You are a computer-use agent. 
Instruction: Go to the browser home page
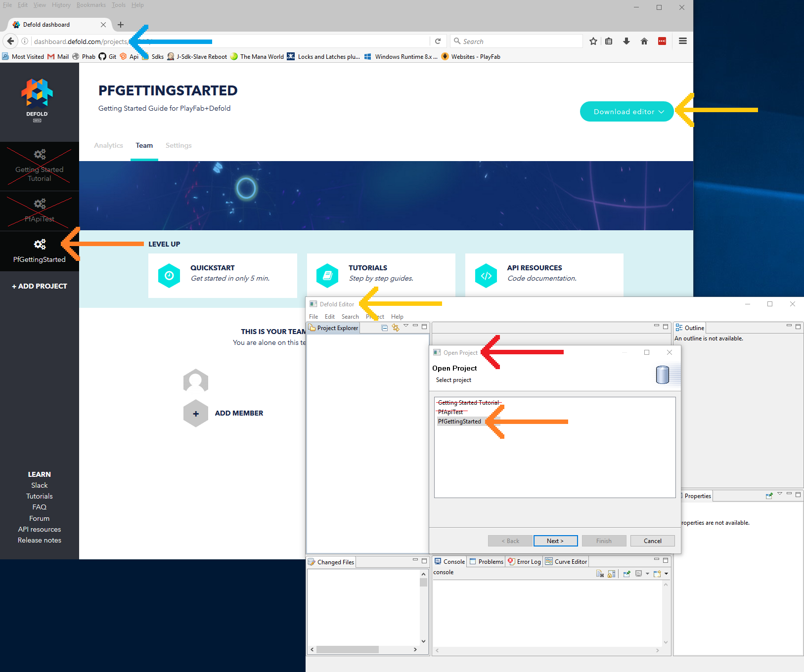(x=644, y=42)
